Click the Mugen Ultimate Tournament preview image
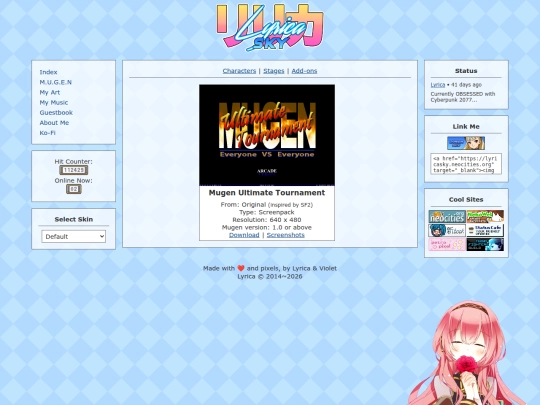 (267, 135)
